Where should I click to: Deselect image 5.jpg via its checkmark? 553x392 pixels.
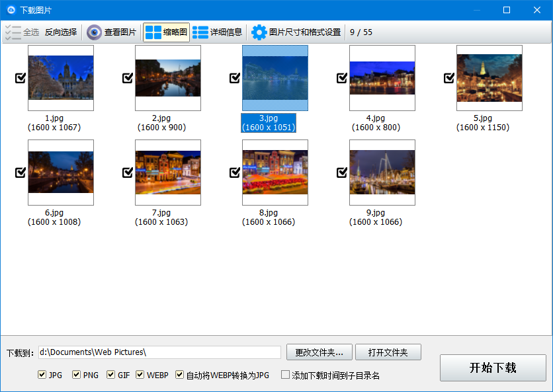449,77
